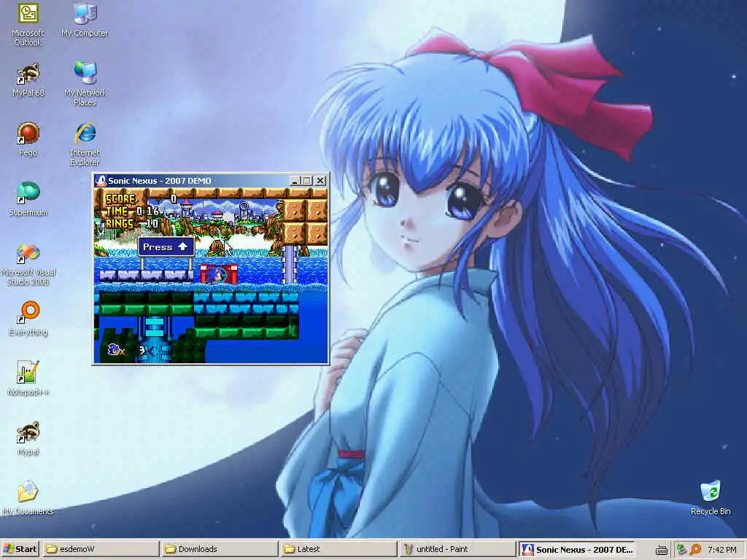This screenshot has height=560, width=747.
Task: Maximize the Sonic Nexus window
Action: (x=307, y=181)
